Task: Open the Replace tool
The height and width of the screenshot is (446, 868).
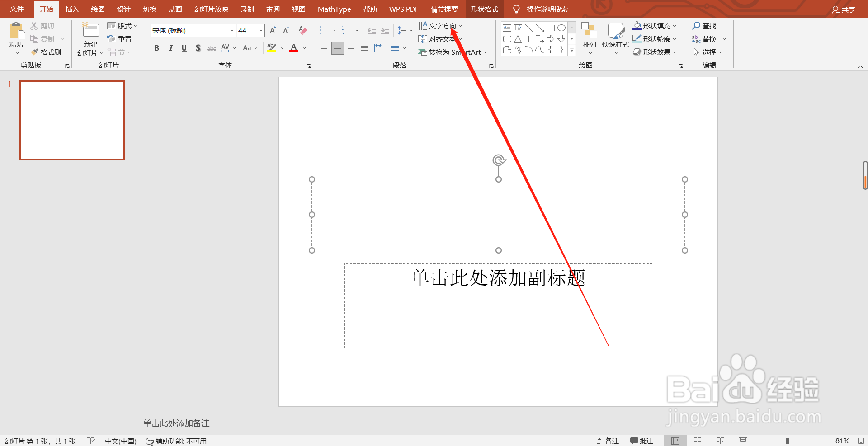Action: coord(709,39)
